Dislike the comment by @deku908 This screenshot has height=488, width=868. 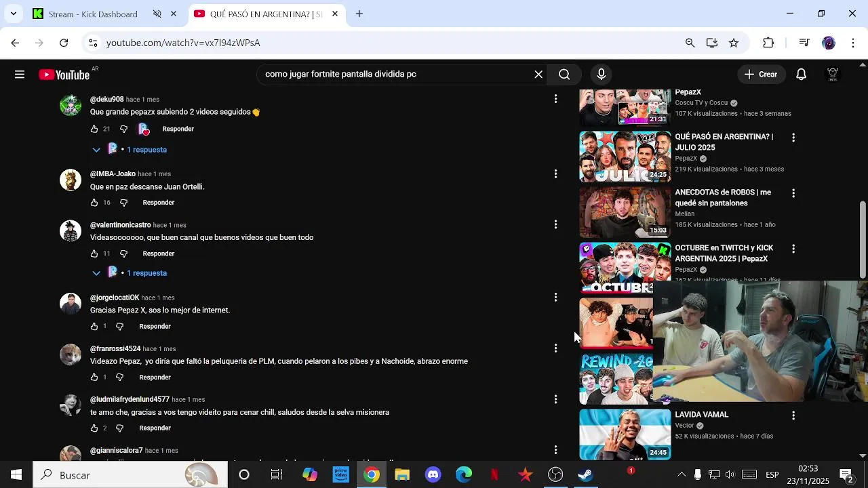click(123, 129)
